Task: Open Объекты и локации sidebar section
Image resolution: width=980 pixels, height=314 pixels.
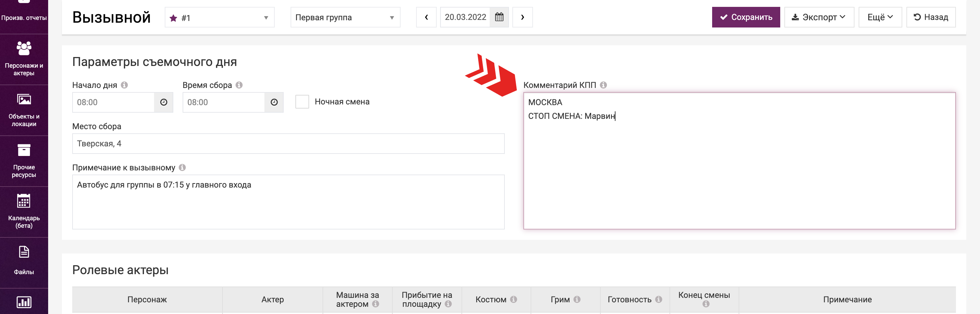Action: 24,110
